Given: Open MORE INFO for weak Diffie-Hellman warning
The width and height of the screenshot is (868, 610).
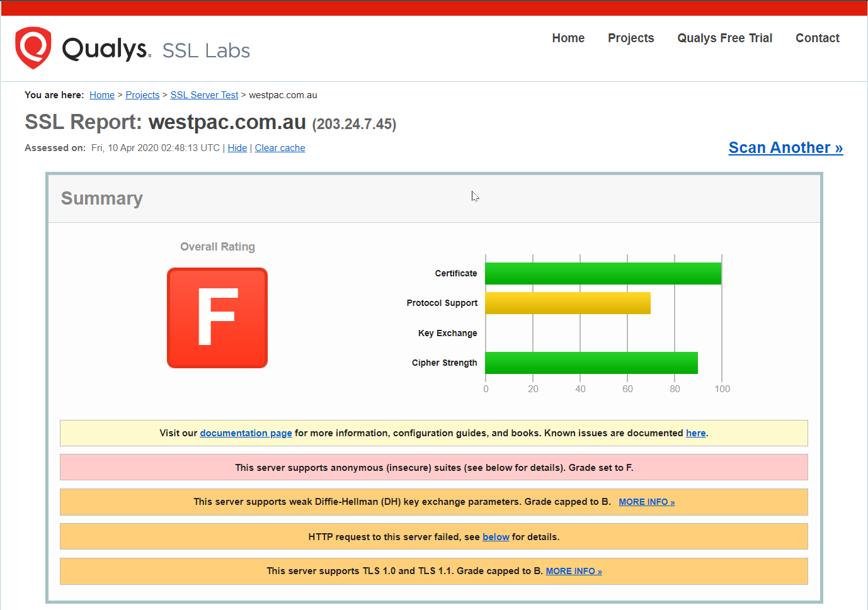Looking at the screenshot, I should point(646,502).
